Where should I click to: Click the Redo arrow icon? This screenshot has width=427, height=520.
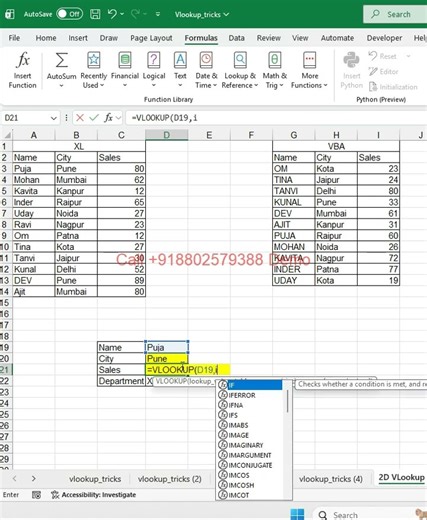click(135, 14)
